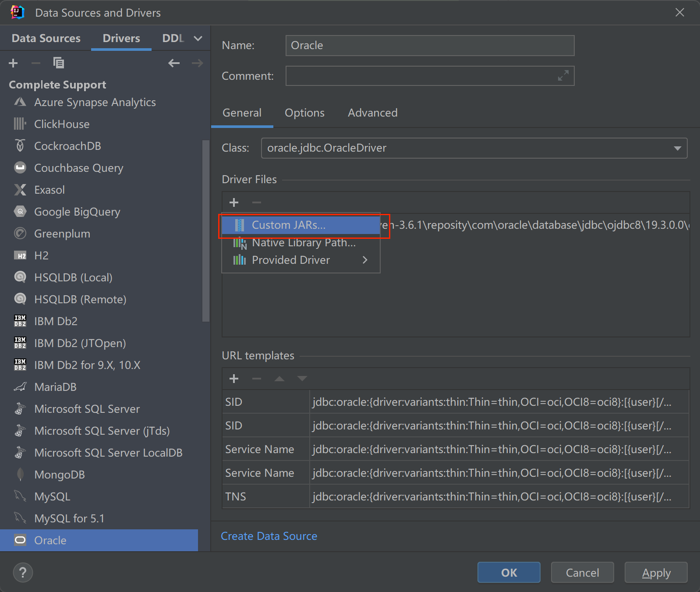Click the Create Data Source link

[269, 536]
